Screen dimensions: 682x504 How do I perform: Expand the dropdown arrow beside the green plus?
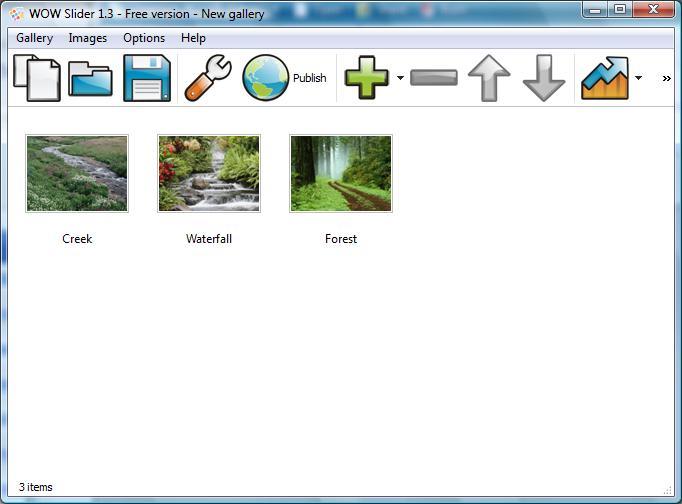point(400,78)
